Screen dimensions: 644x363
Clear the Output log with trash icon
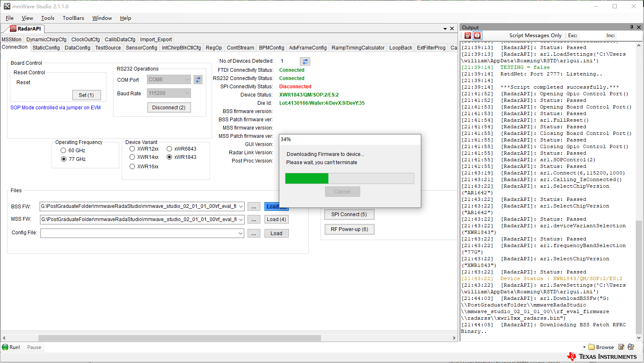pyautogui.click(x=468, y=35)
